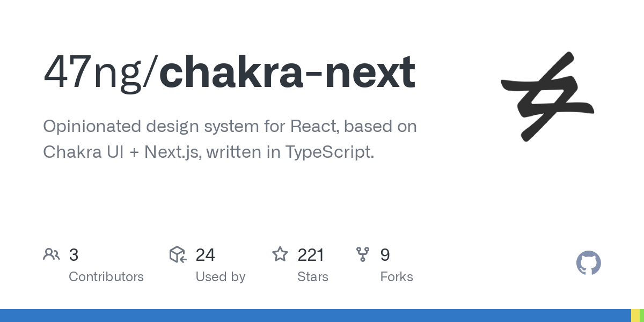Click the contributors people icon
644x322 pixels.
[52, 254]
